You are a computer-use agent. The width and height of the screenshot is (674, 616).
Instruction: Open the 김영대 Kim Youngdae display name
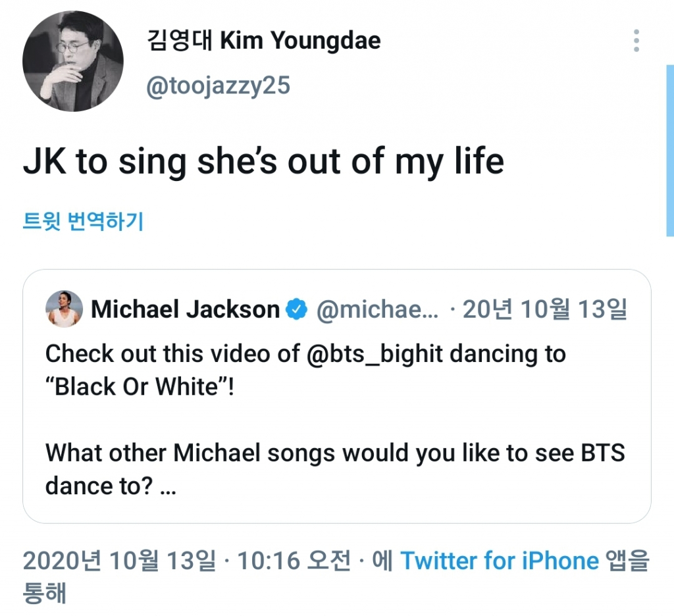[263, 41]
